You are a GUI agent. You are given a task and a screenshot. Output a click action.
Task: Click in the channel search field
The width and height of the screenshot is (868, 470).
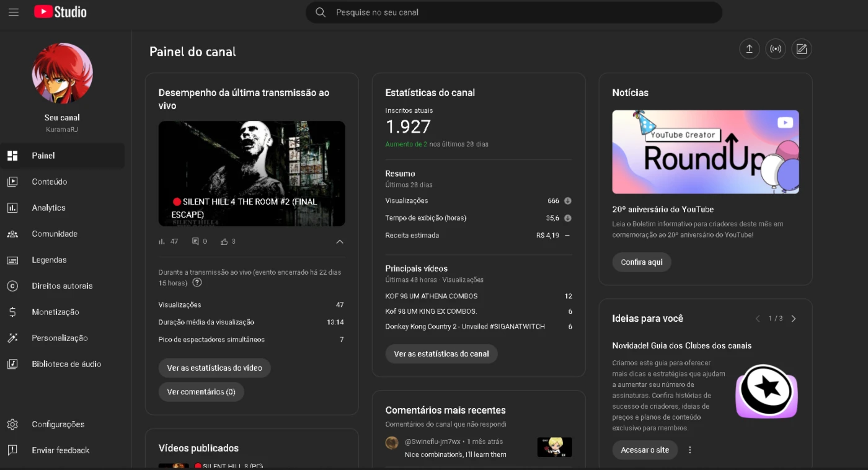pos(513,12)
